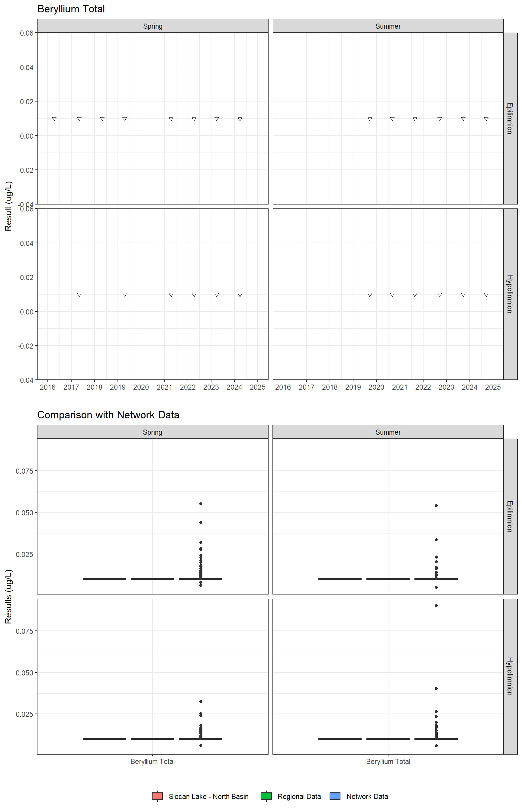The height and width of the screenshot is (812, 522).
Task: Click the green Regional Data legend swatch
Action: tap(266, 796)
